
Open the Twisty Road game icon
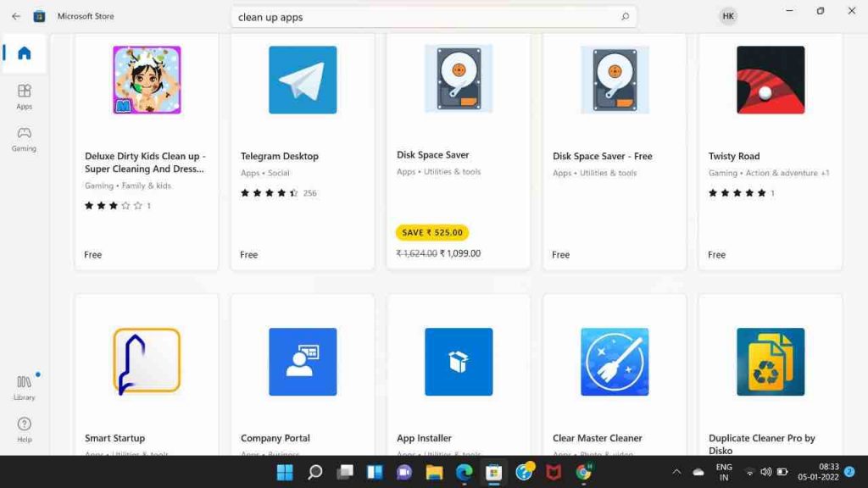[771, 80]
